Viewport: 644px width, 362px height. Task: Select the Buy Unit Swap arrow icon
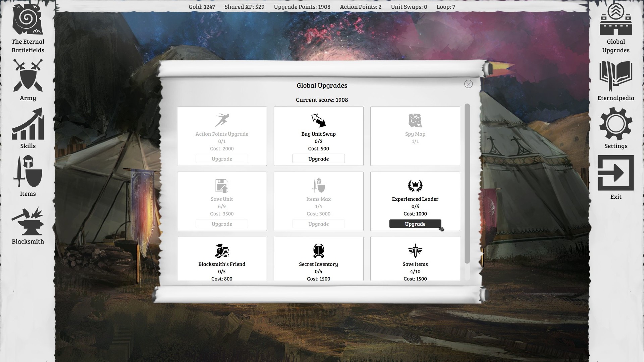pyautogui.click(x=318, y=120)
